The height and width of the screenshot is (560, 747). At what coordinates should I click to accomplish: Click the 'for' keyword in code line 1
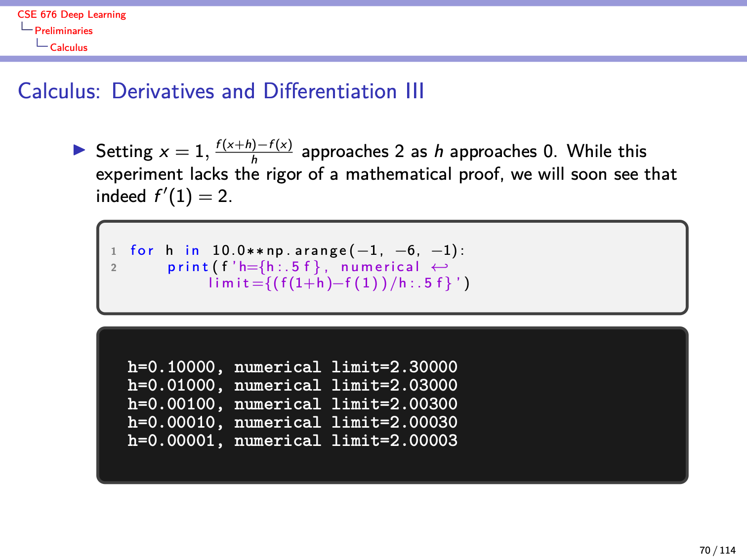[x=142, y=250]
